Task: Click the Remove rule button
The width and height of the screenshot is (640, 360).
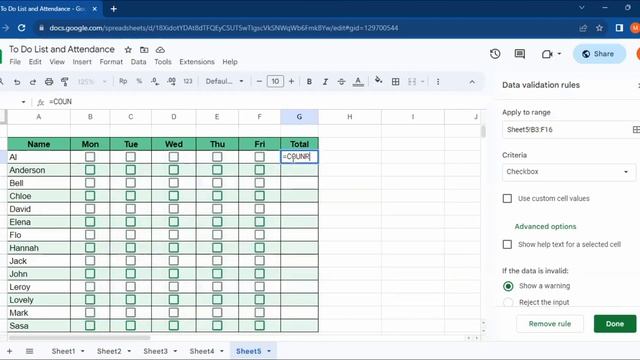Action: (x=550, y=324)
